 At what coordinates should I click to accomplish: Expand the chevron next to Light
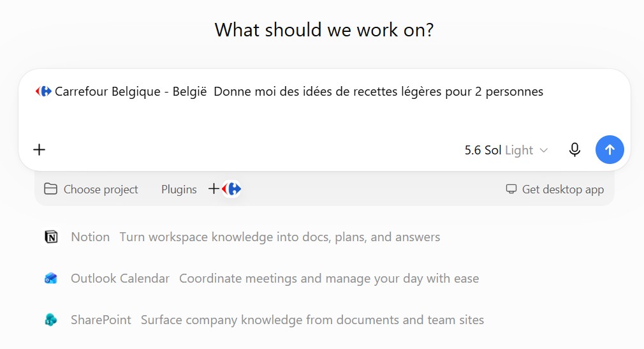(543, 151)
